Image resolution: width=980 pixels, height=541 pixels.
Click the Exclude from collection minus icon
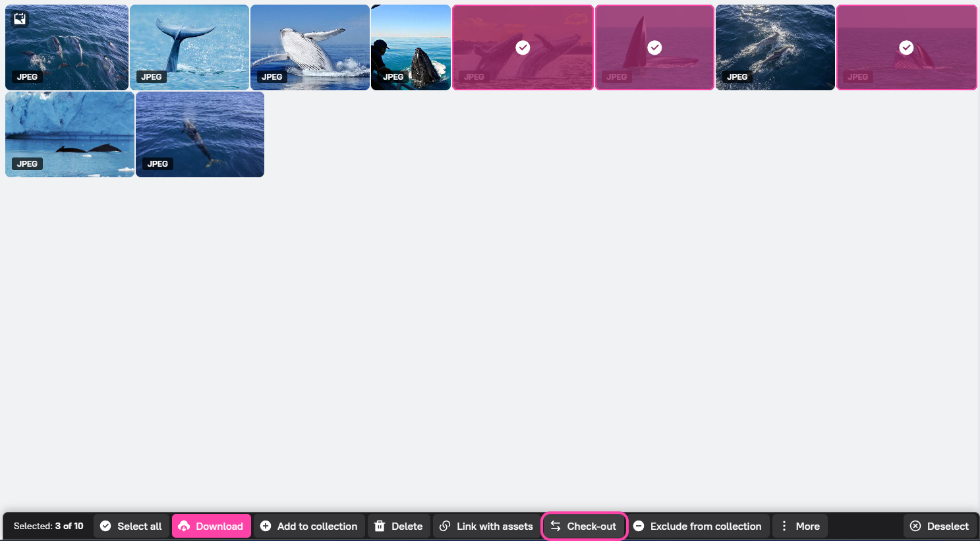tap(638, 526)
